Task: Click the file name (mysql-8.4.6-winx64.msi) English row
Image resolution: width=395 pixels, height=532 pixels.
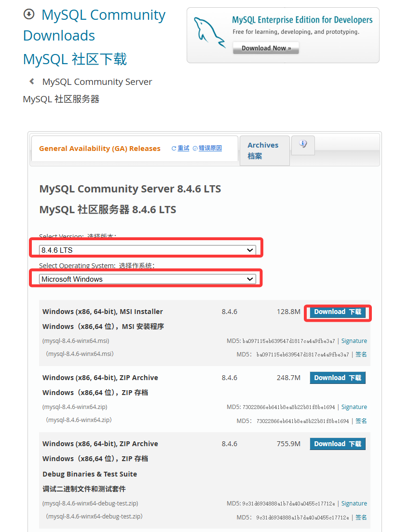Action: (x=76, y=341)
